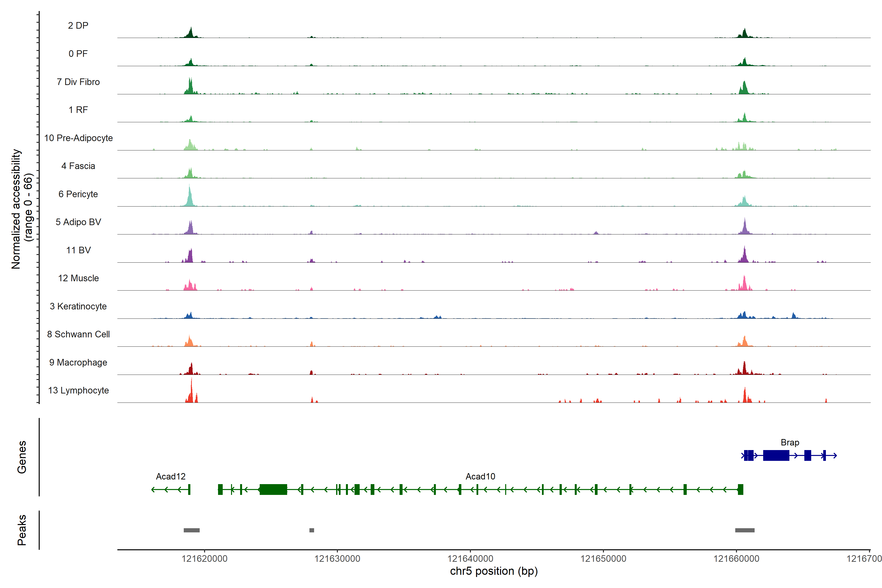Click the small middle gray peak marker
The height and width of the screenshot is (588, 882).
click(x=312, y=530)
